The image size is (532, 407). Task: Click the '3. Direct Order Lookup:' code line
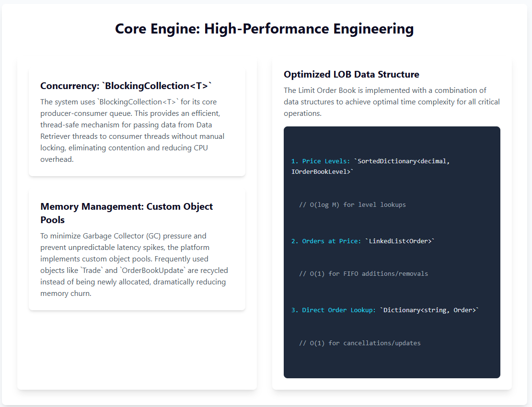click(x=385, y=310)
